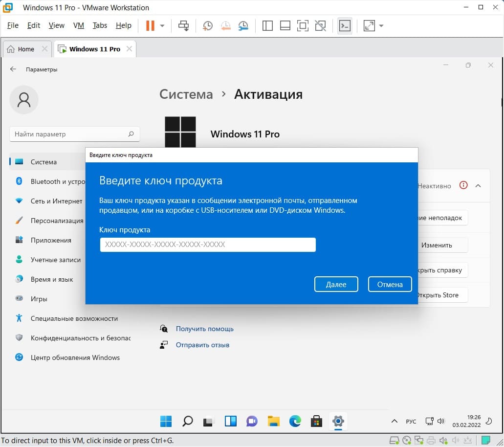504x447 pixels.
Task: Click revert to snapshot icon
Action: tap(226, 26)
